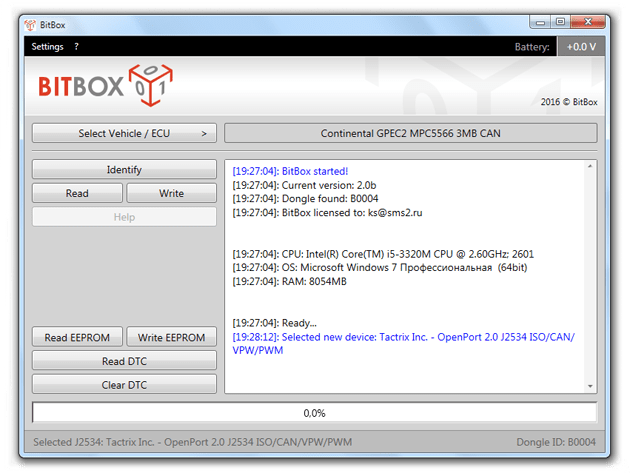Maximize the BitBox window
This screenshot has height=473, width=630.
coord(560,22)
